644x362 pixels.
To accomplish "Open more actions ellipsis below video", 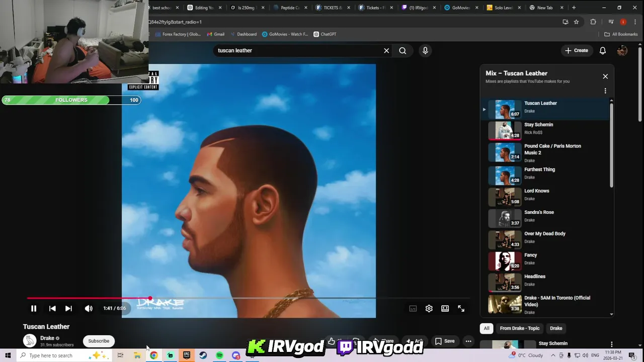I will coord(468,341).
